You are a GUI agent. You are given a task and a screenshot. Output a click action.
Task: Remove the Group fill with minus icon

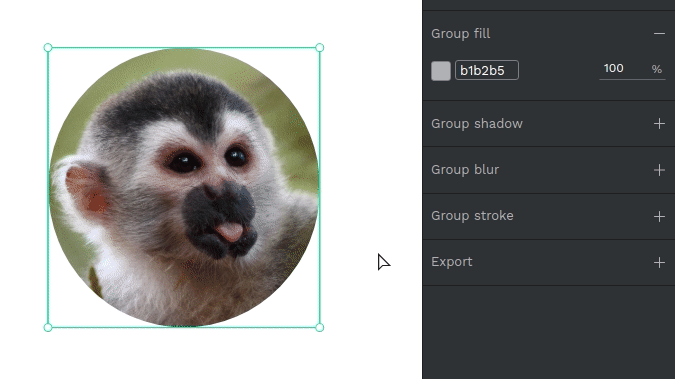click(659, 34)
